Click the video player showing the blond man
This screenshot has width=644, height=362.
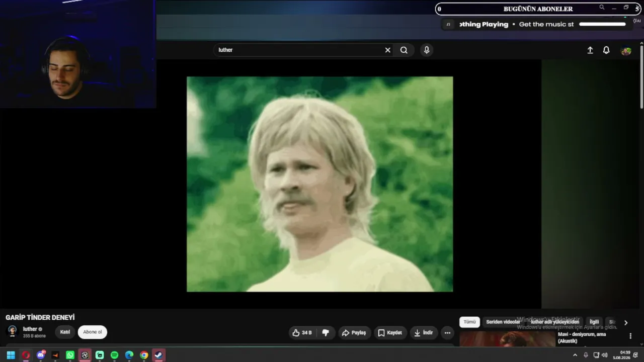click(320, 184)
